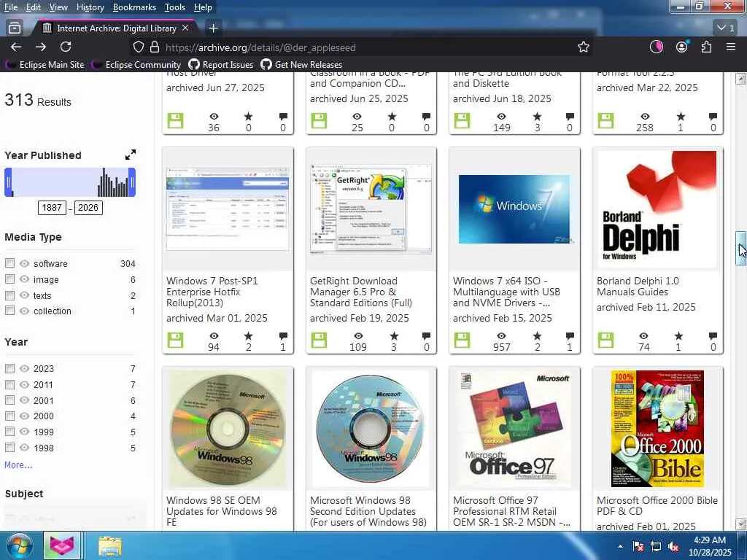Screen dimensions: 747x560
Task: Click the 2026 end year field
Action: [88, 208]
